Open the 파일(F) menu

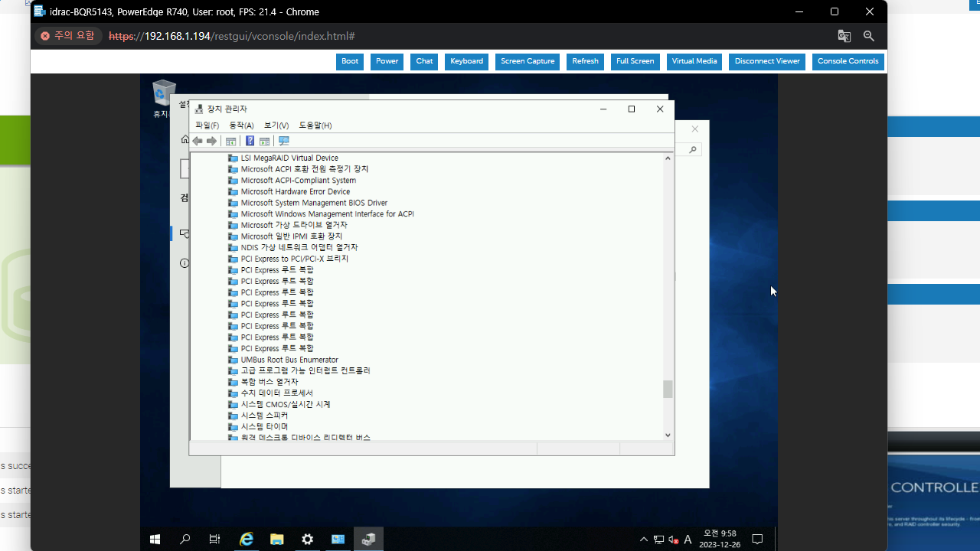(x=207, y=126)
